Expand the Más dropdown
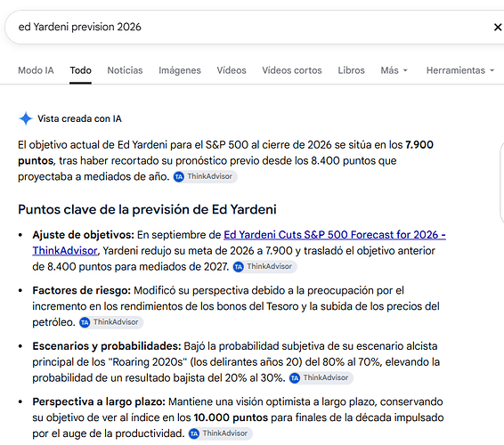The image size is (504, 445). (x=394, y=70)
